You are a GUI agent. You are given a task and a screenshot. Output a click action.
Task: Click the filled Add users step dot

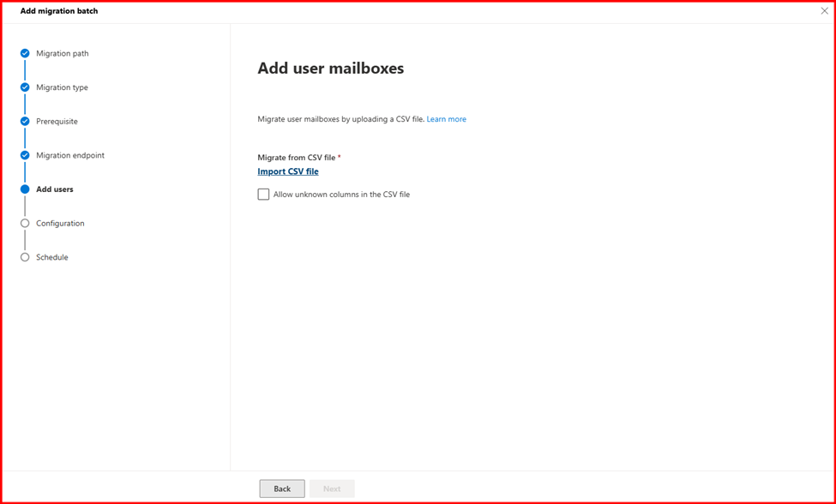(x=25, y=189)
